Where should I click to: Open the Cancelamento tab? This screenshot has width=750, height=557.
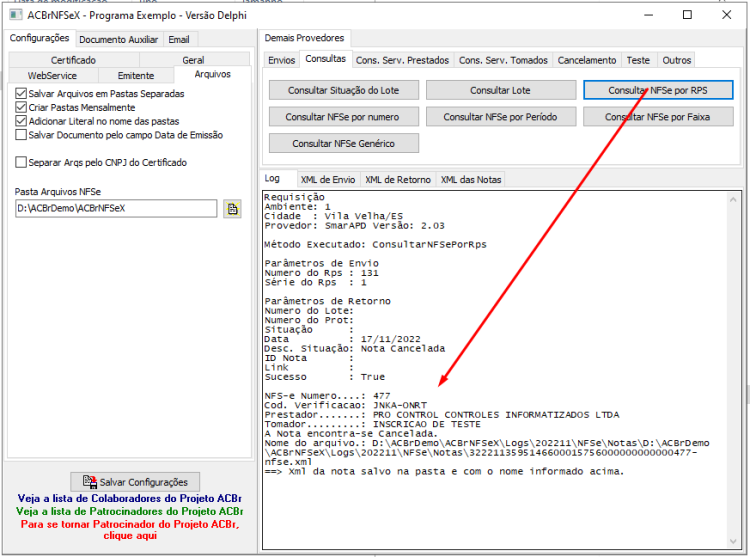click(x=587, y=60)
